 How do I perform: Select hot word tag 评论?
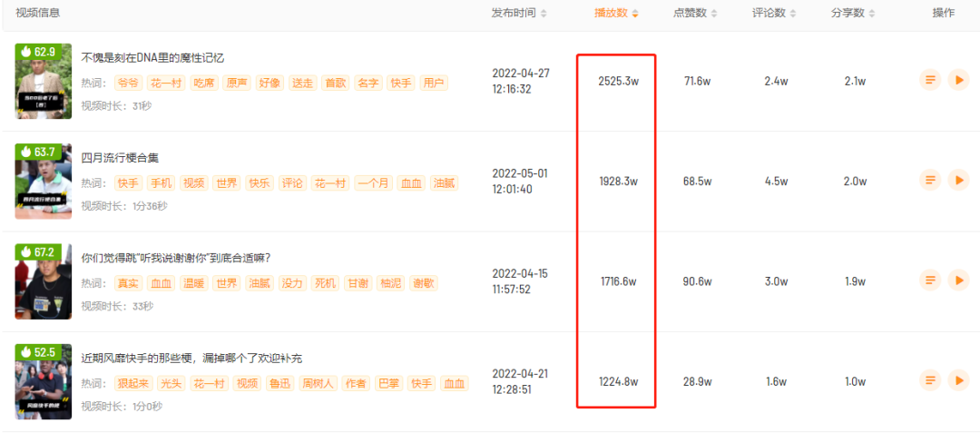[293, 183]
